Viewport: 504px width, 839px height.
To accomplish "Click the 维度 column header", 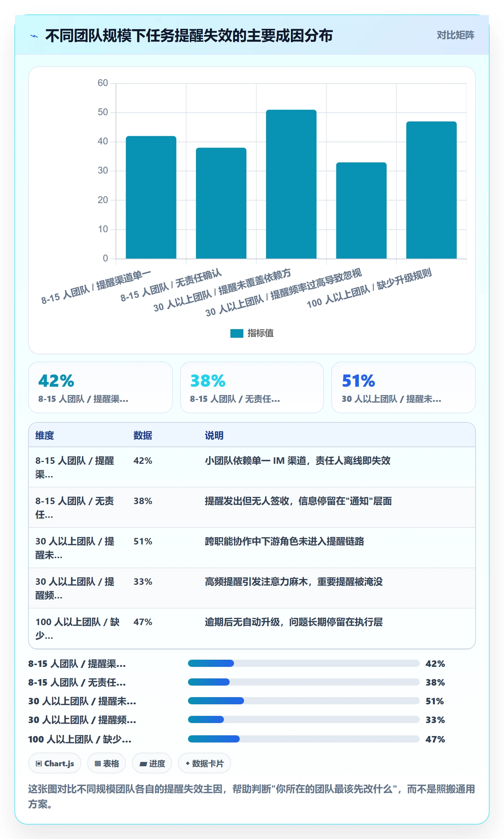I will (x=45, y=435).
